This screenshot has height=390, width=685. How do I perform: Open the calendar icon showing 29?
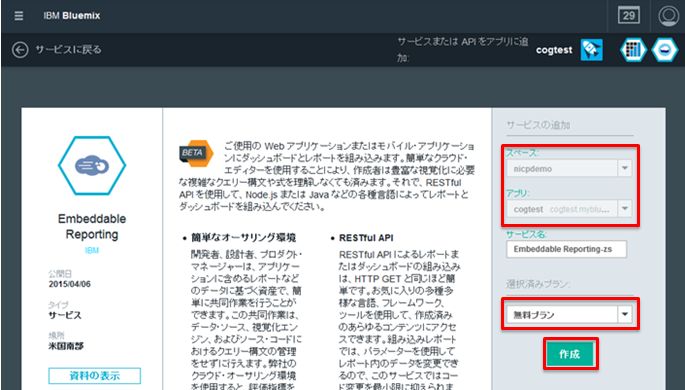pyautogui.click(x=629, y=16)
